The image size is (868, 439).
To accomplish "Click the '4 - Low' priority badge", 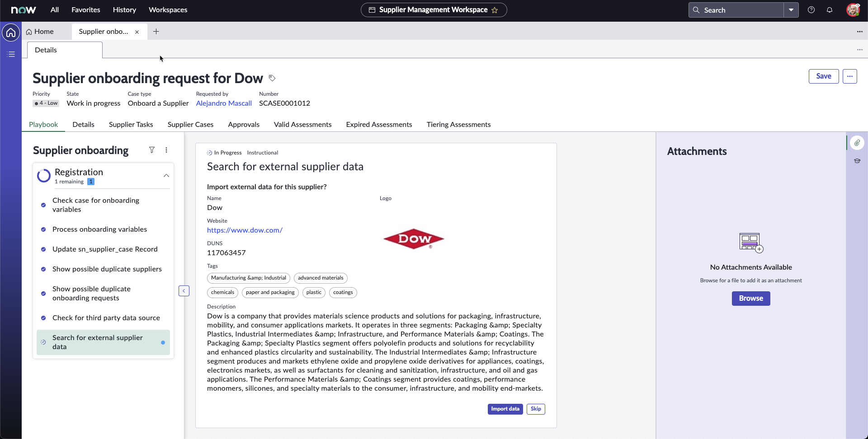I will click(x=46, y=103).
